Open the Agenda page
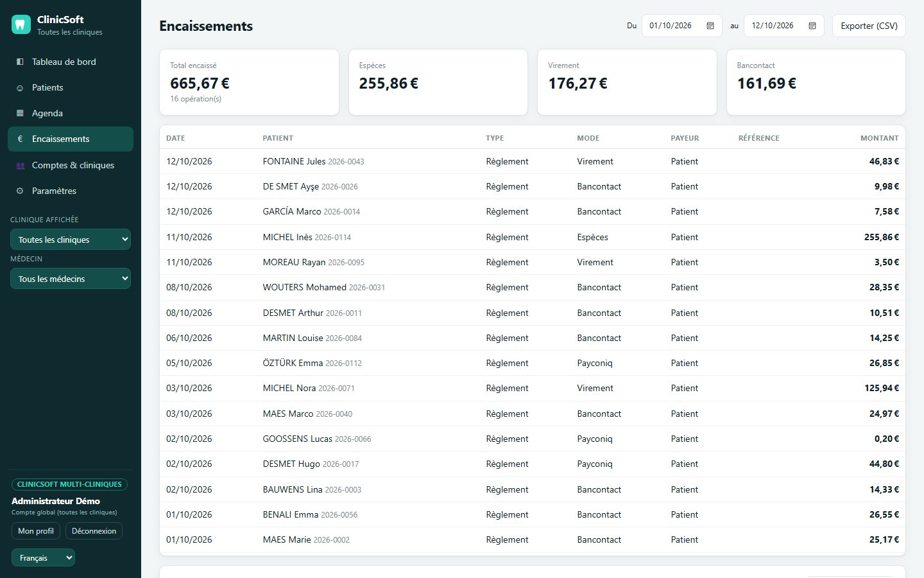The width and height of the screenshot is (924, 578). (71, 113)
